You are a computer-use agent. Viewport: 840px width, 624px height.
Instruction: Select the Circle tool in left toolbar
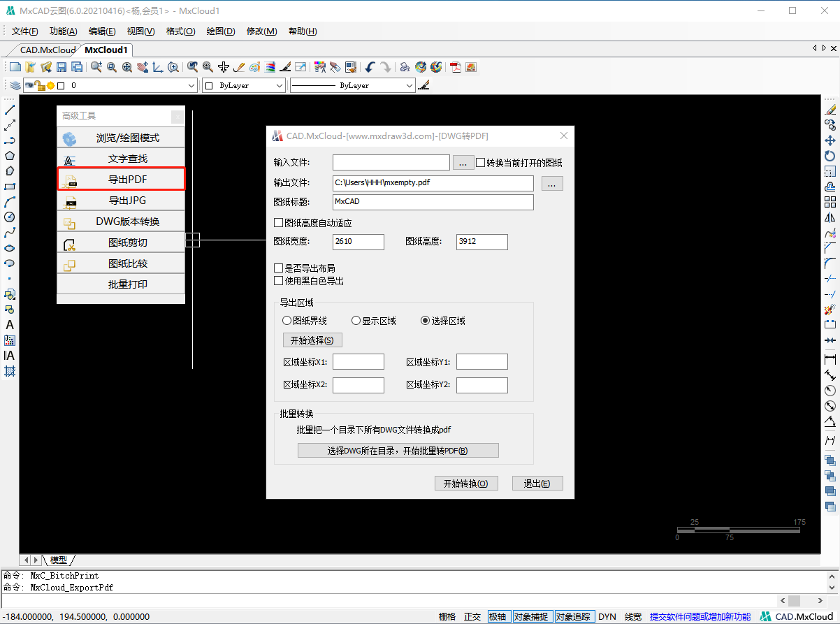click(10, 217)
